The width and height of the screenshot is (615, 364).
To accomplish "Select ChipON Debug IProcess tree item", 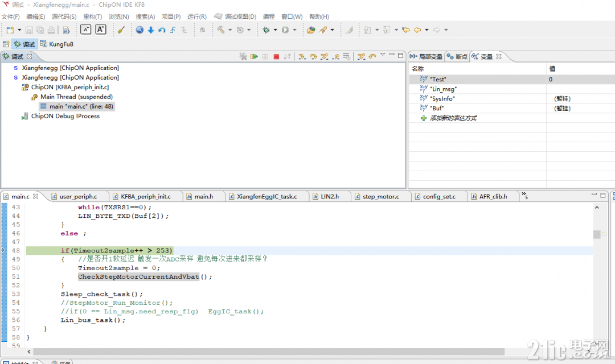I will tap(65, 116).
